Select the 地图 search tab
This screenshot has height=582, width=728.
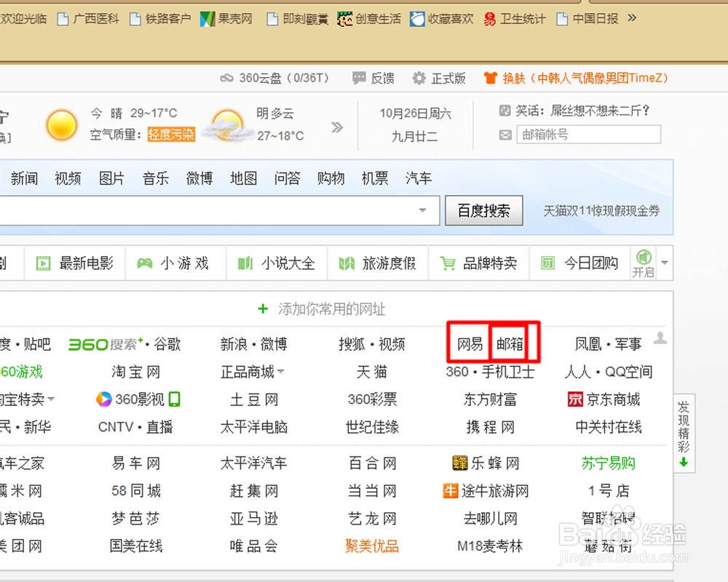pyautogui.click(x=243, y=178)
